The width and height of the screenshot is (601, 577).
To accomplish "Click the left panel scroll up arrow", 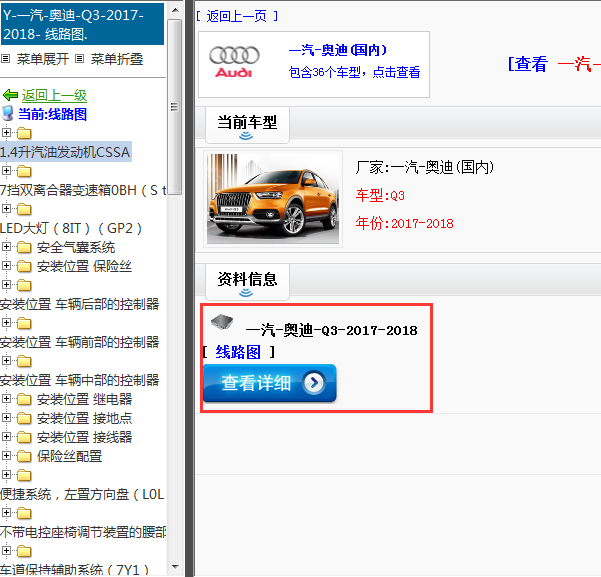I will pos(175,10).
